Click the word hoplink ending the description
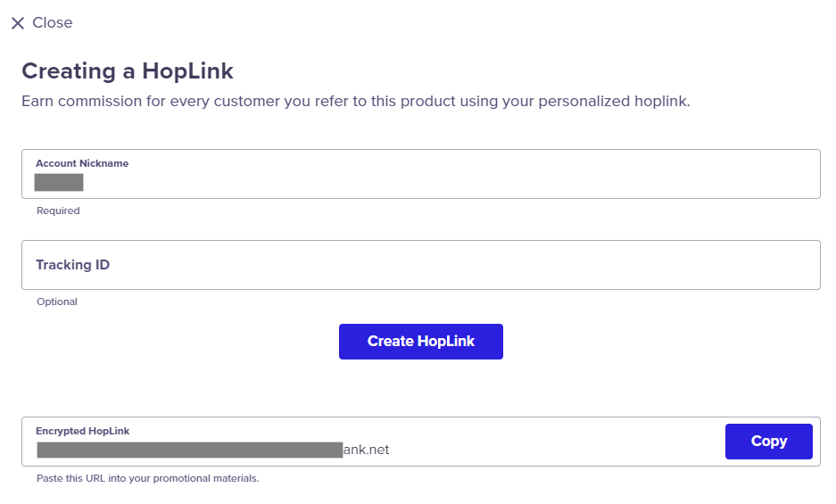The image size is (836, 504). 662,102
